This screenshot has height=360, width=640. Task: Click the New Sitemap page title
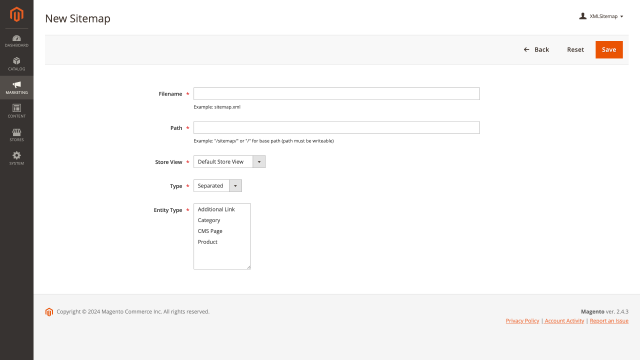click(78, 18)
